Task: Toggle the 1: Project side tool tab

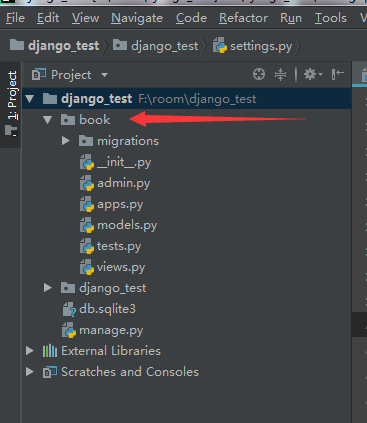Action: (11, 103)
